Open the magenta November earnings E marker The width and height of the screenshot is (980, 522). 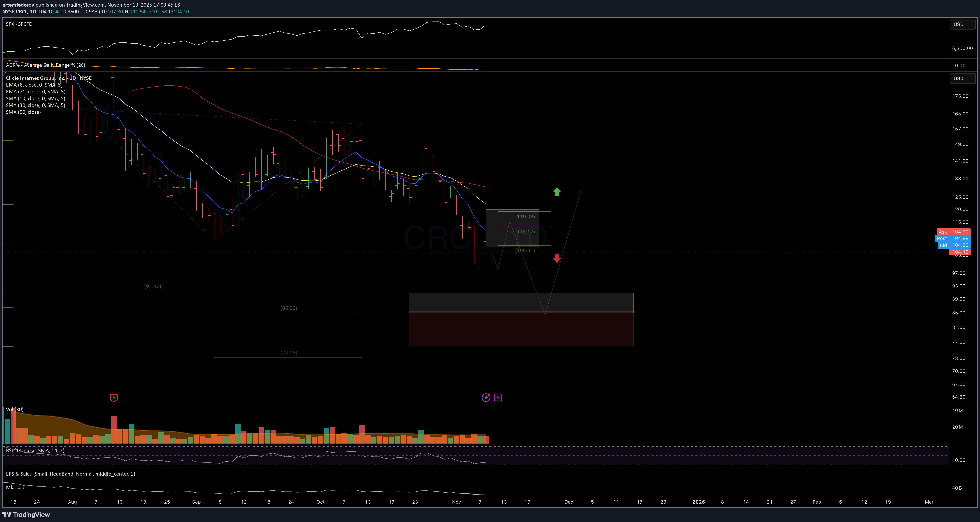click(x=497, y=398)
